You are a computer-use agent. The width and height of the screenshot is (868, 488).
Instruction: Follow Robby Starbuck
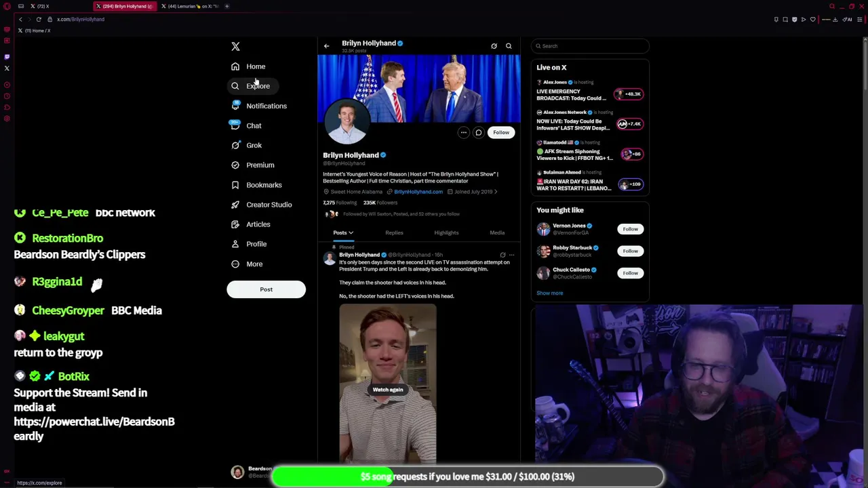pos(631,251)
